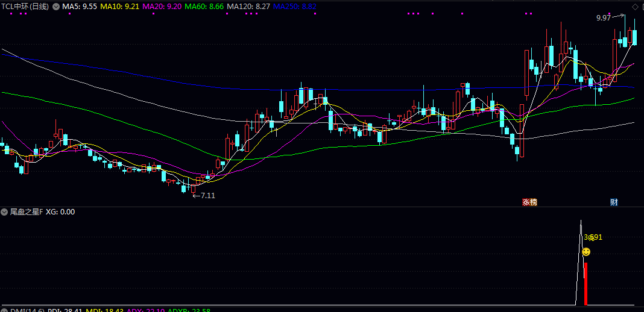Click the red signal bar in 尾盘之星F panel
The height and width of the screenshot is (312, 644).
click(586, 282)
